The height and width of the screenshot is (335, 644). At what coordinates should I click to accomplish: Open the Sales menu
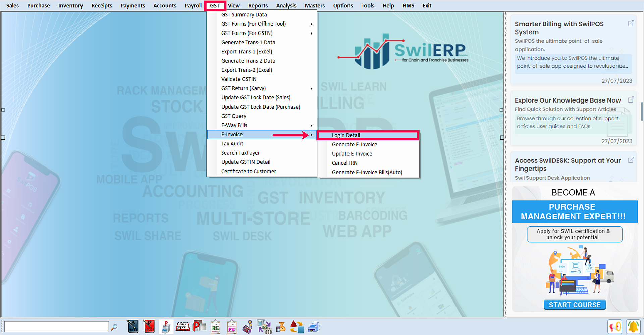(x=12, y=5)
